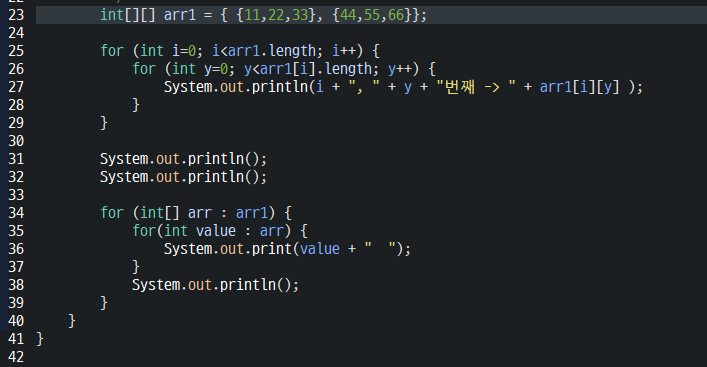Click line number 40 in the gutter
Image resolution: width=707 pixels, height=367 pixels.
[16, 321]
